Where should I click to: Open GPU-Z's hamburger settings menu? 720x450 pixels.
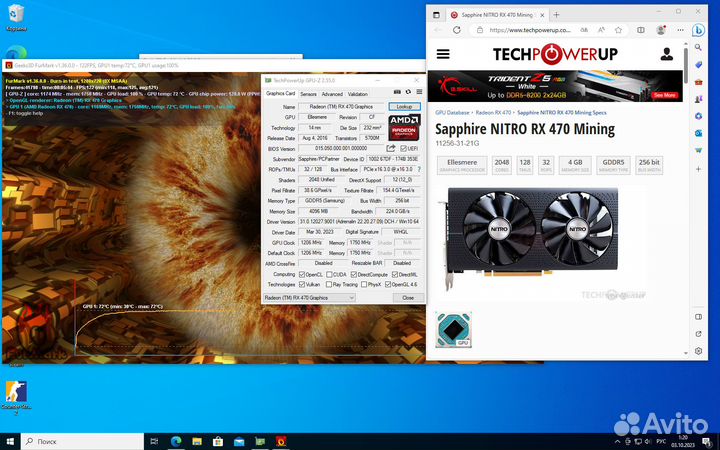(419, 92)
